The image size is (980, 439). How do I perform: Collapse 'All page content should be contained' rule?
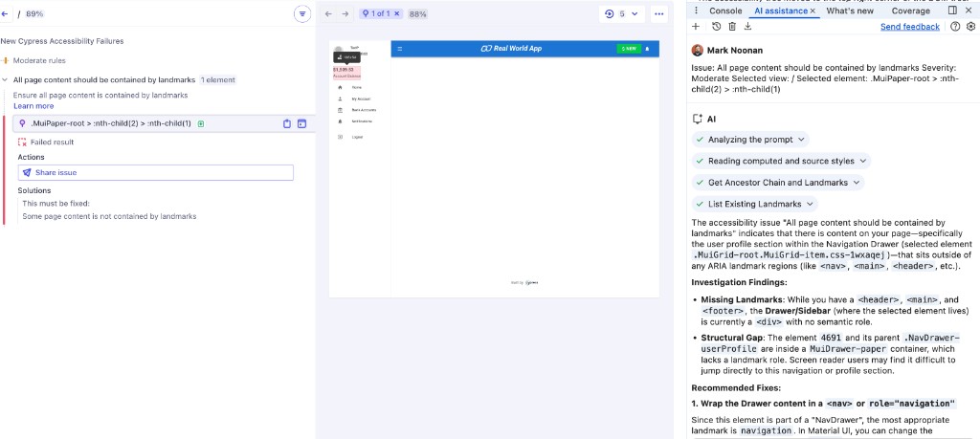[x=5, y=80]
